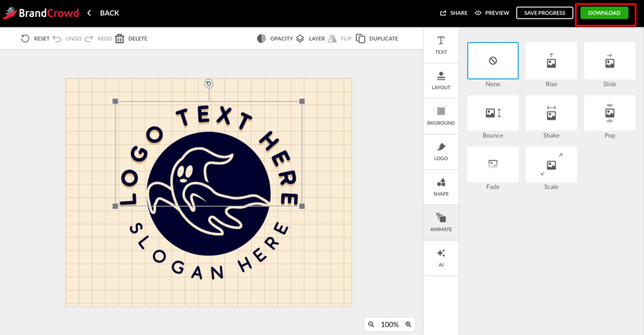Go back using the Back link
The image size is (644, 335).
(x=103, y=13)
